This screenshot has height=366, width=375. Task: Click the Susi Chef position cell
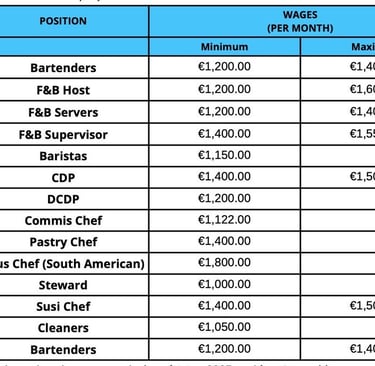click(74, 306)
